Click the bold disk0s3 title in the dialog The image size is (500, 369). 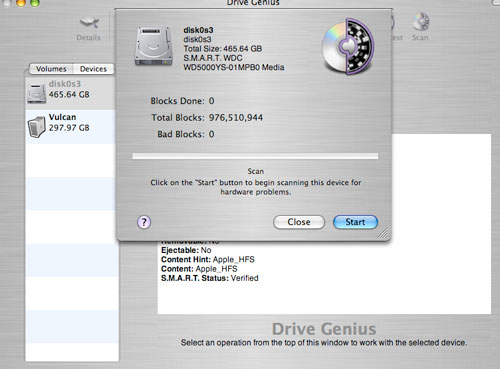pos(198,30)
